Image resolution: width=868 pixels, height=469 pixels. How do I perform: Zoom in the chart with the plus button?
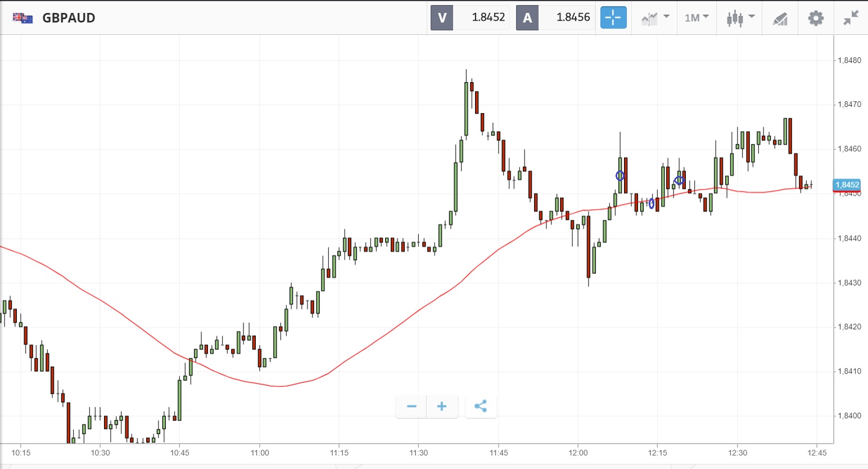click(442, 407)
